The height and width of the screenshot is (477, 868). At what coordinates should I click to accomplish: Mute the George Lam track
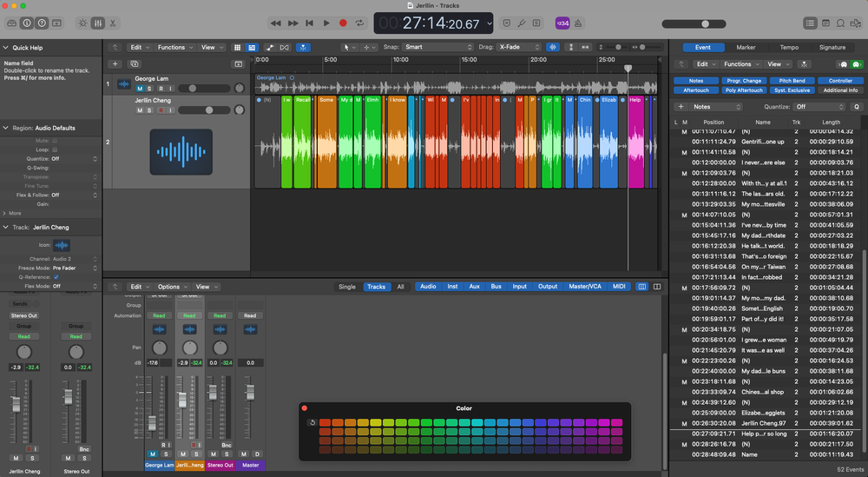(x=139, y=88)
